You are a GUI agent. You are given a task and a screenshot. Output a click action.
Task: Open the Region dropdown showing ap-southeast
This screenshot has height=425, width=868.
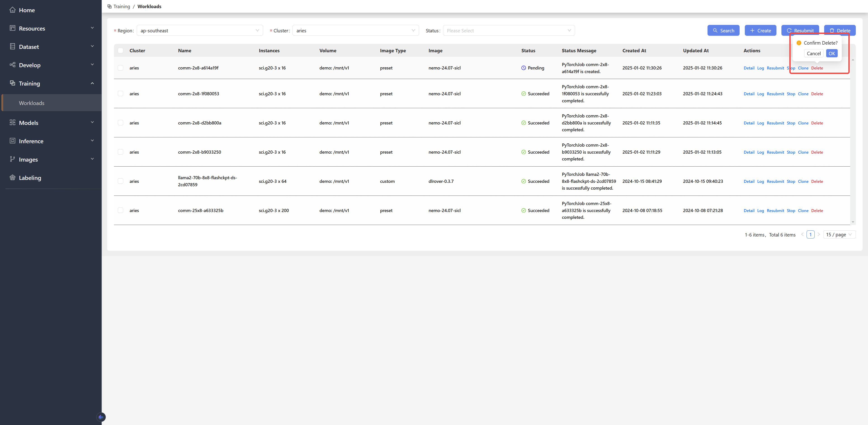200,30
